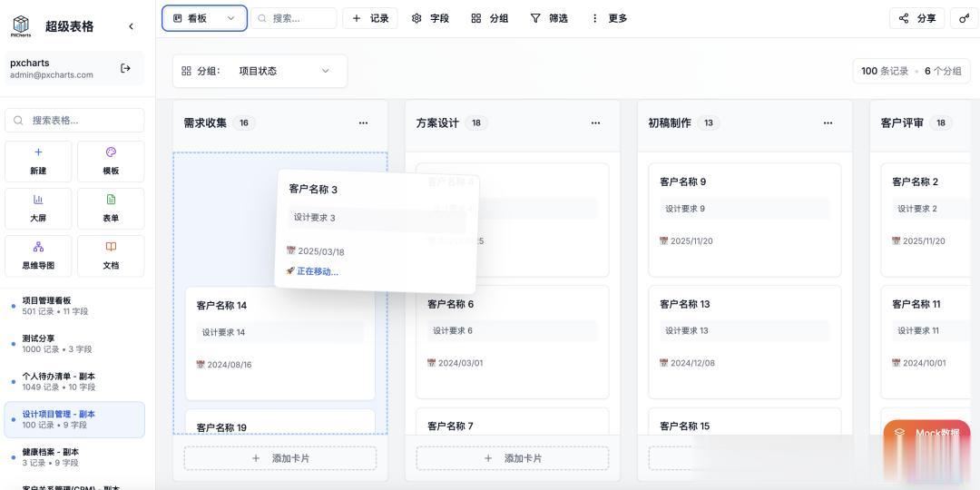
Task: Open the 需求收集 column three-dot menu
Action: tap(363, 123)
